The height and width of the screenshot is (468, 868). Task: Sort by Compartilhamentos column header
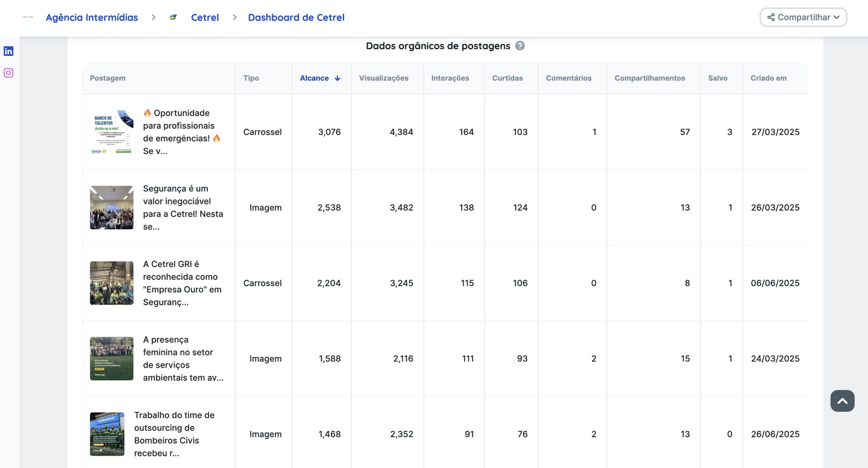pyautogui.click(x=649, y=78)
